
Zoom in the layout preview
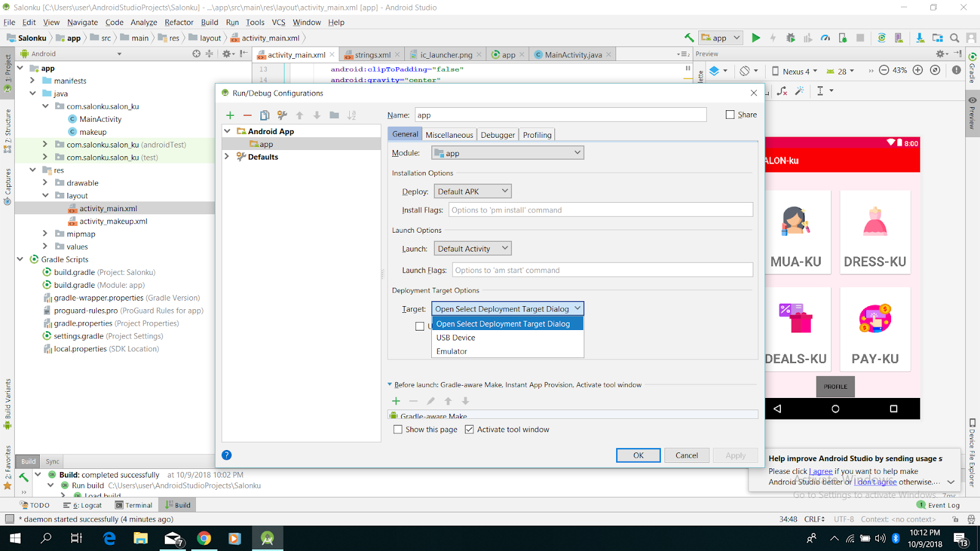tap(918, 70)
